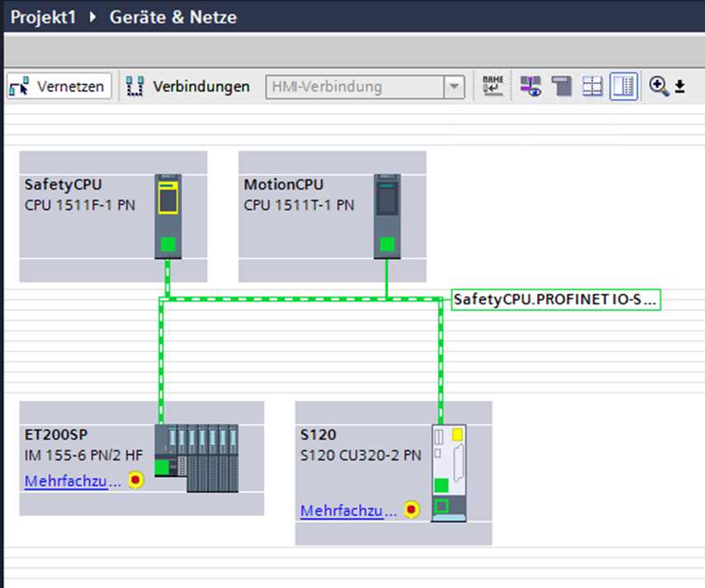Click Projekt1 in the breadcrumb
Viewport: 705px width, 588px height.
pos(43,17)
